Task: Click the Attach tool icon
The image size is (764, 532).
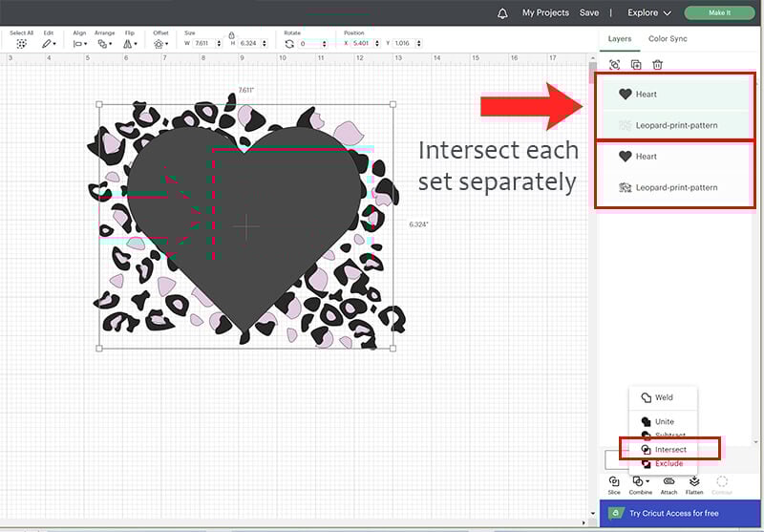Action: click(668, 481)
